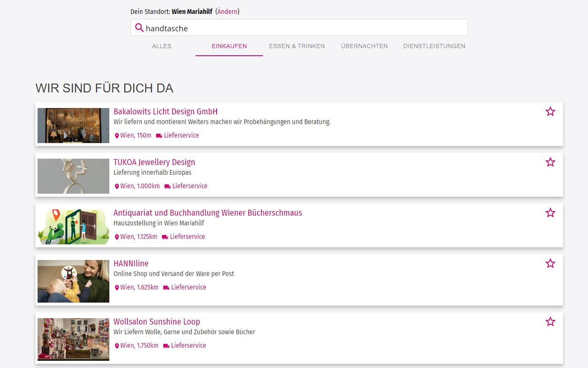Image resolution: width=588 pixels, height=368 pixels.
Task: Favorite Bakalowits Licht Design with star
Action: (550, 111)
